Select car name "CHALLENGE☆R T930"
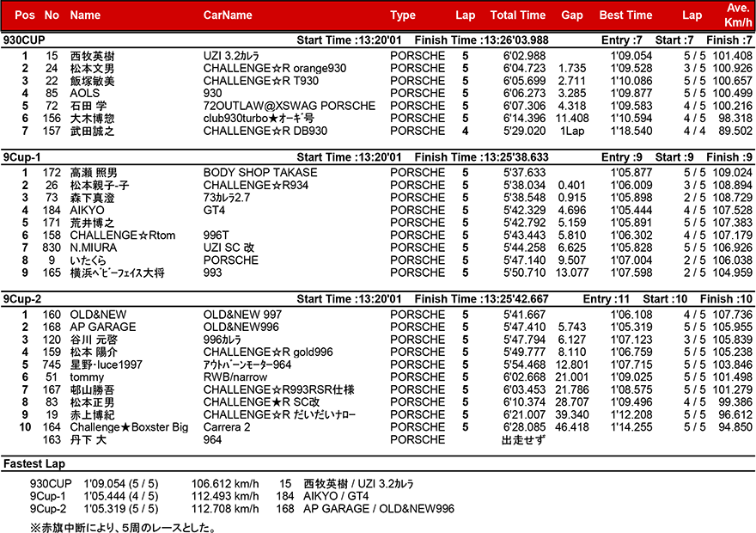 pyautogui.click(x=261, y=81)
